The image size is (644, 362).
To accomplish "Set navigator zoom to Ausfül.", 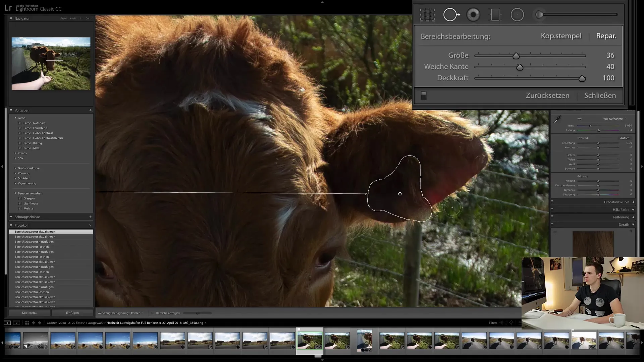I will point(73,18).
